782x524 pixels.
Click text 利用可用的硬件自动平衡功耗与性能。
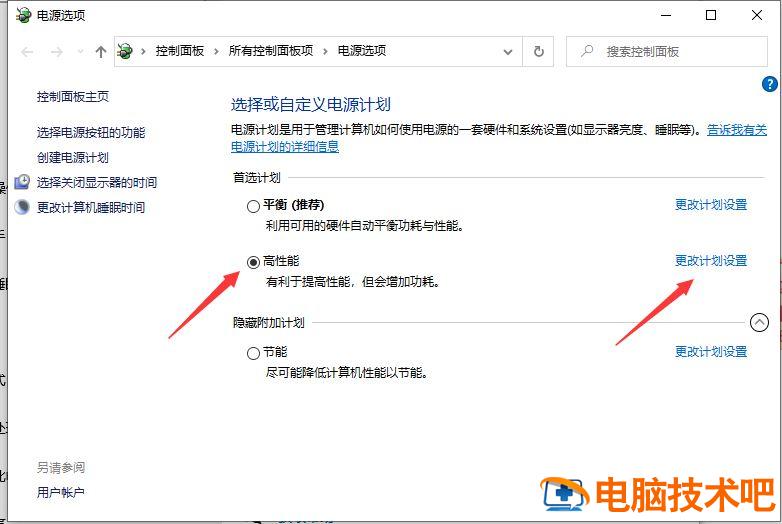365,226
